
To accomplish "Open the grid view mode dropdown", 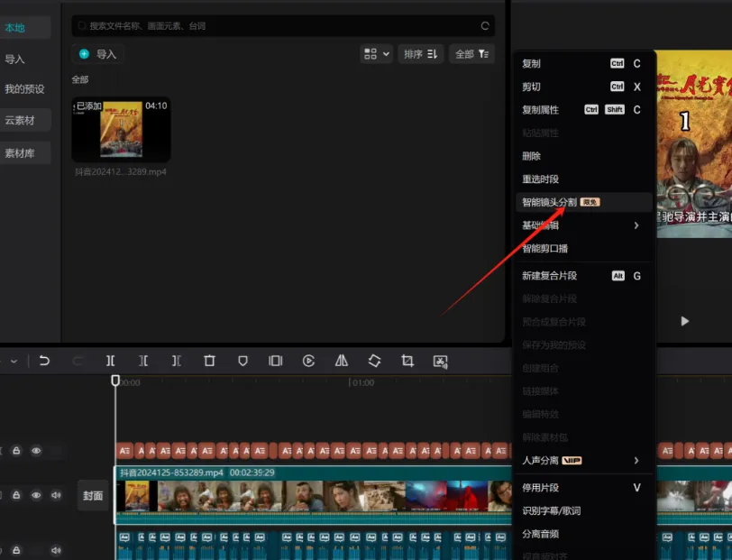I will click(x=376, y=54).
